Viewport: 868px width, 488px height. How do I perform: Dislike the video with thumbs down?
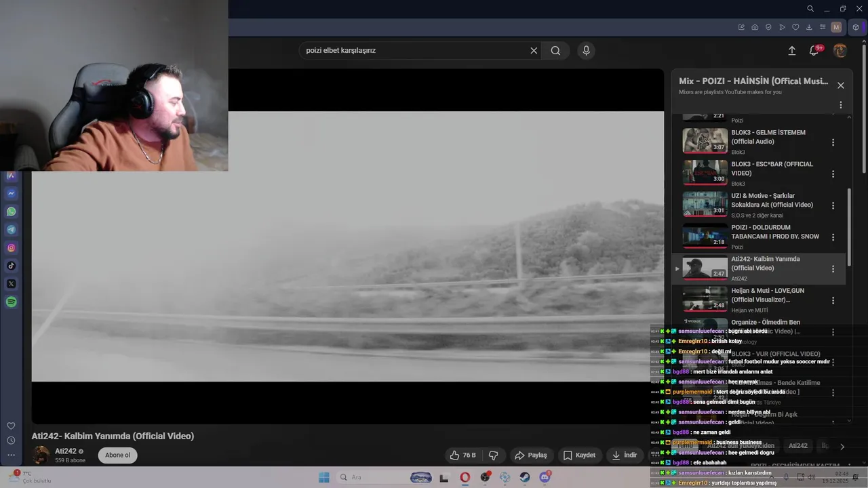coord(494,455)
